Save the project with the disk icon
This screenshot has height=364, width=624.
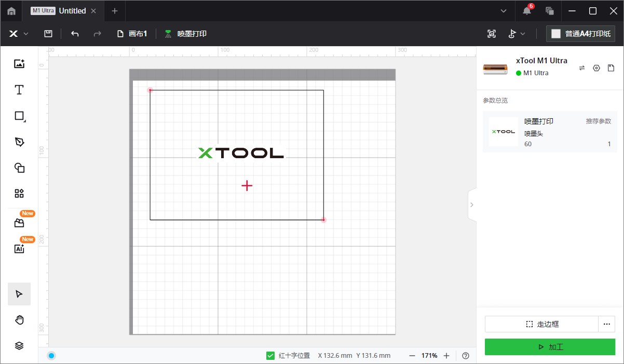point(48,34)
